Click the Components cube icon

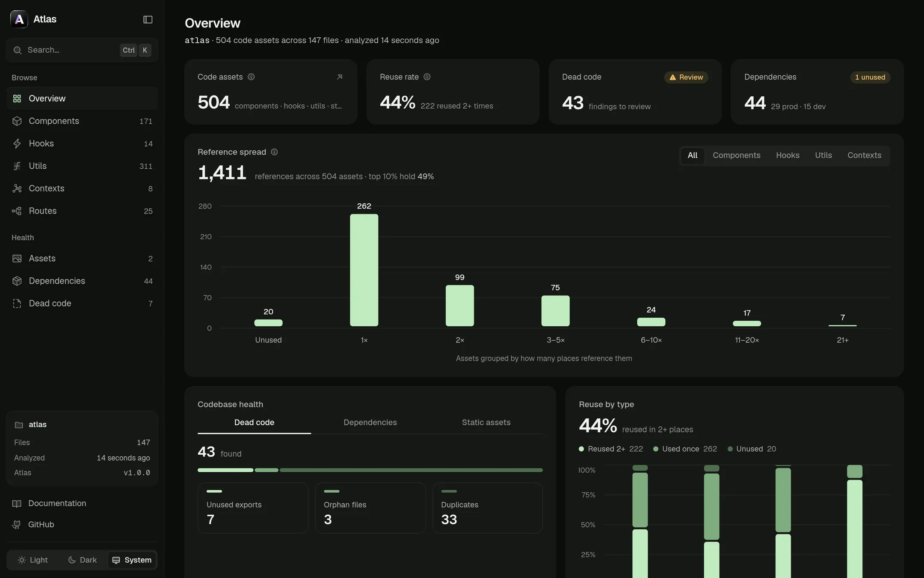tap(17, 121)
